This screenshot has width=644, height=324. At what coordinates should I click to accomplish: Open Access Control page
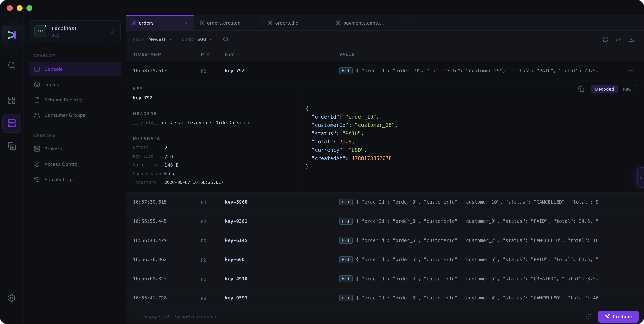click(75, 164)
